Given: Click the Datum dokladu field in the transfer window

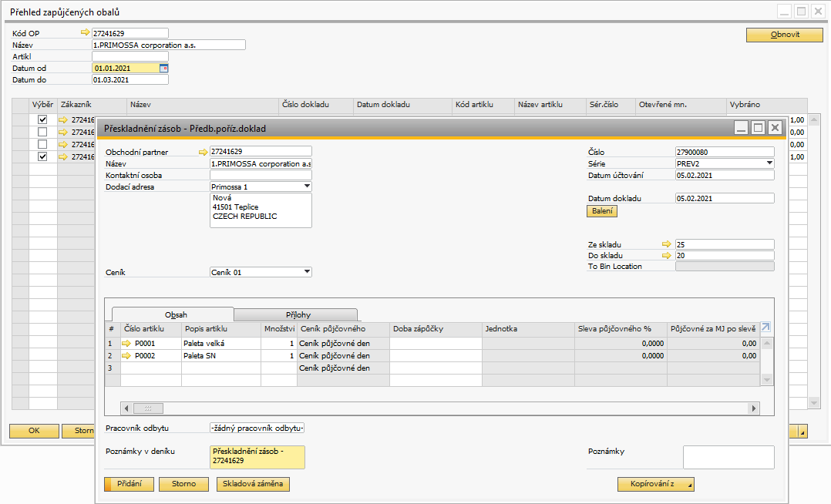Looking at the screenshot, I should [x=725, y=198].
